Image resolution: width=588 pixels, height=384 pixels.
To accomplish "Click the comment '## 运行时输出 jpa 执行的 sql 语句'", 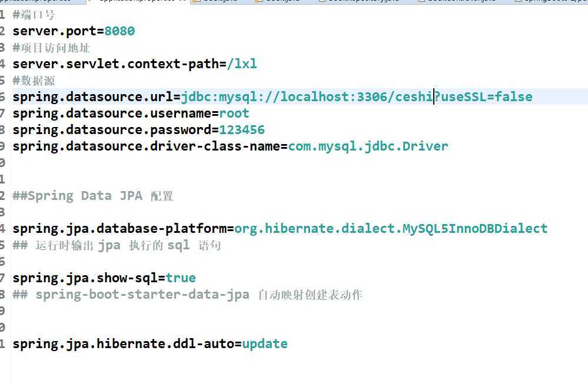I will (x=117, y=245).
